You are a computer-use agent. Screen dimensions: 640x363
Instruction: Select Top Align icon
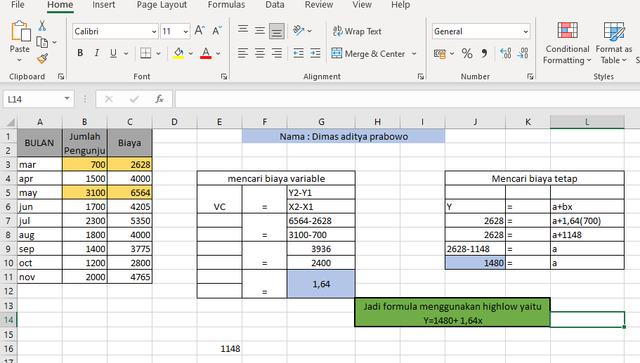coord(243,30)
